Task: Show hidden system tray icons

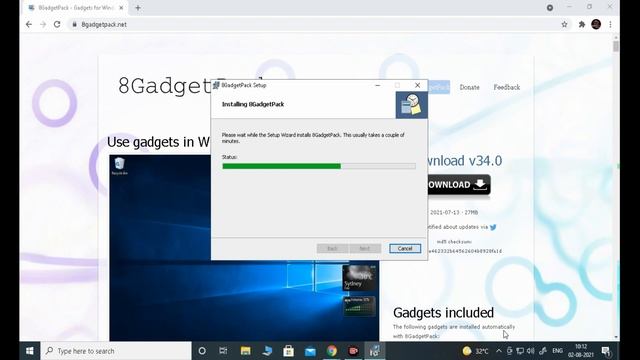Action: tap(499, 351)
